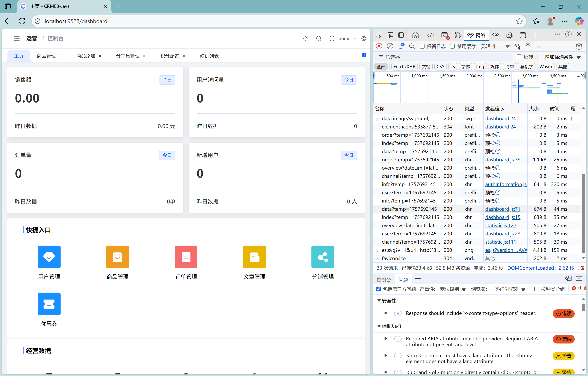Switch to the 商品管理 page tab
Viewport: 588px width, 376px height.
(46, 56)
